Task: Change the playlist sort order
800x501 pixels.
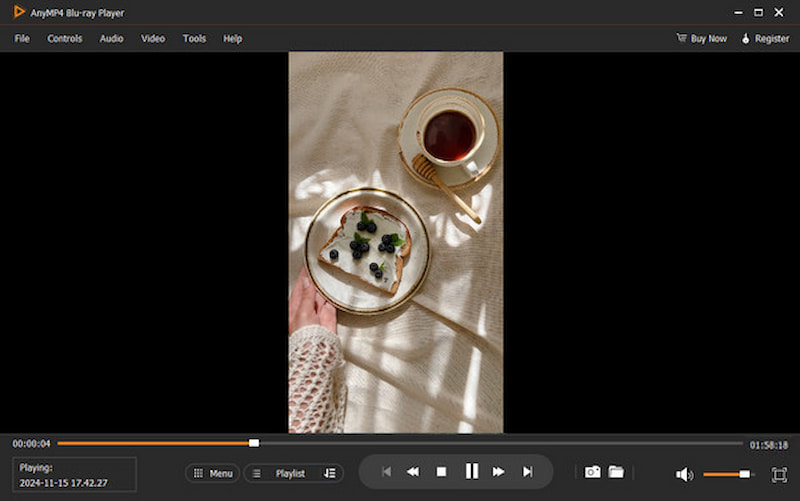Action: [330, 473]
